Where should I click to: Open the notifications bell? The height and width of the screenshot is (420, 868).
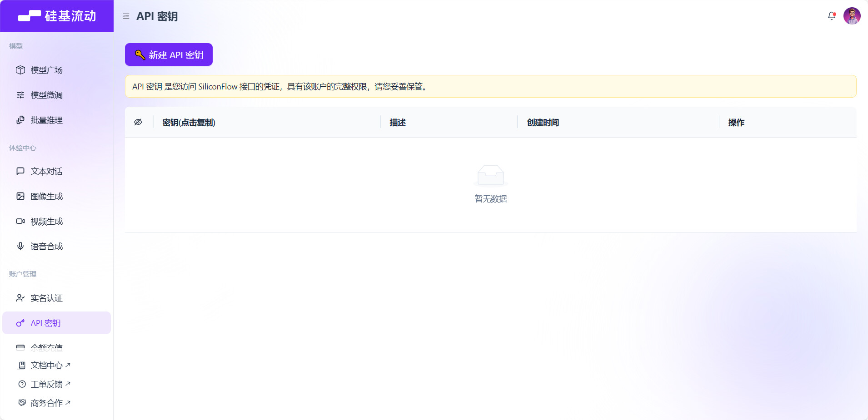point(831,16)
